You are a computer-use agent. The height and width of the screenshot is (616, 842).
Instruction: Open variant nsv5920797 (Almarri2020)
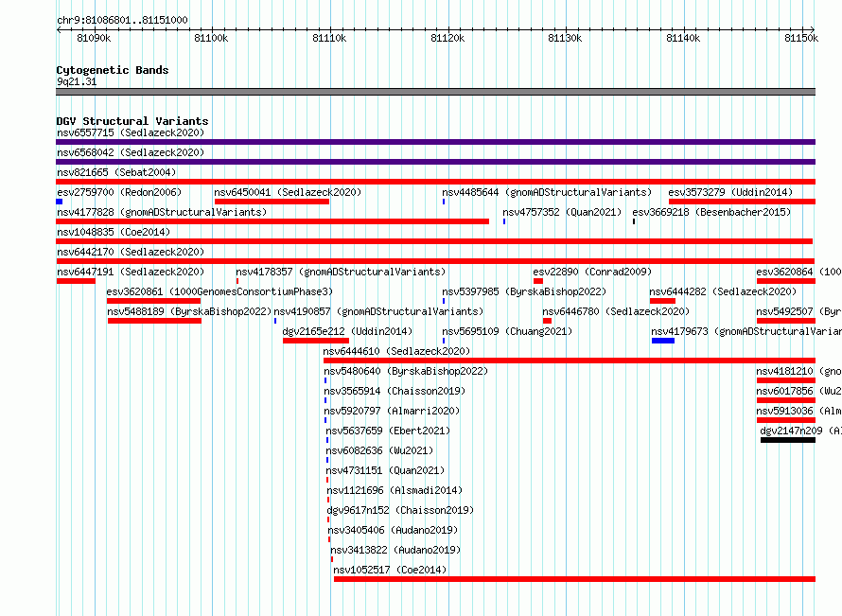(x=392, y=411)
